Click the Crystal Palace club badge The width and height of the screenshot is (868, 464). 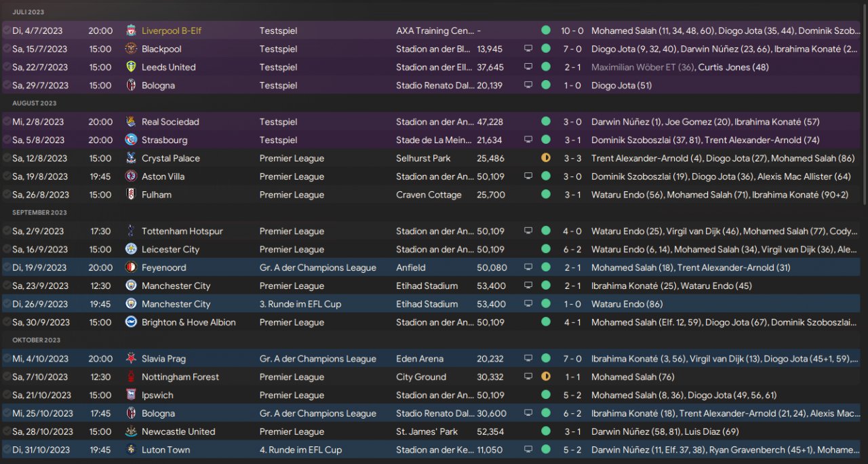click(131, 158)
